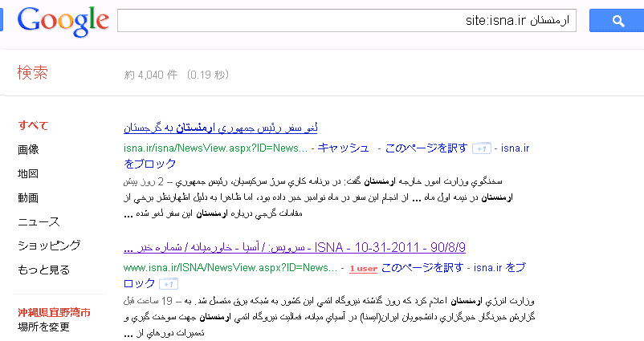Screen dimensions: 644x341
Task: Open the first result's Persian title link
Action: pos(221,128)
